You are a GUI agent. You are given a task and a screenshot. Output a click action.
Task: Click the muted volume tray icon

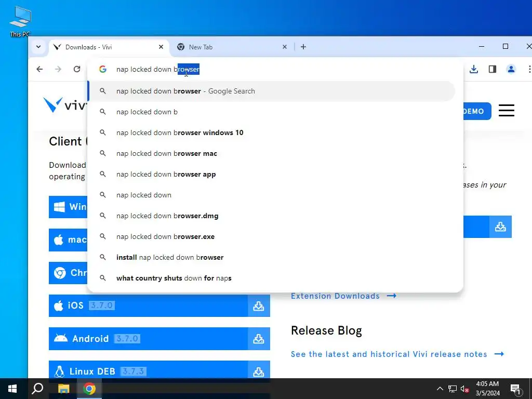(464, 389)
